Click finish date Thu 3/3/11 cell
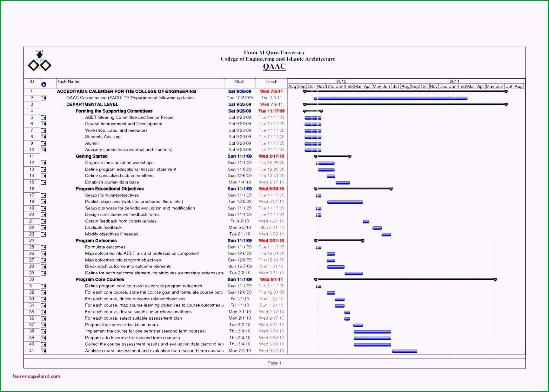Viewport: 549px width, 392px height. click(271, 98)
